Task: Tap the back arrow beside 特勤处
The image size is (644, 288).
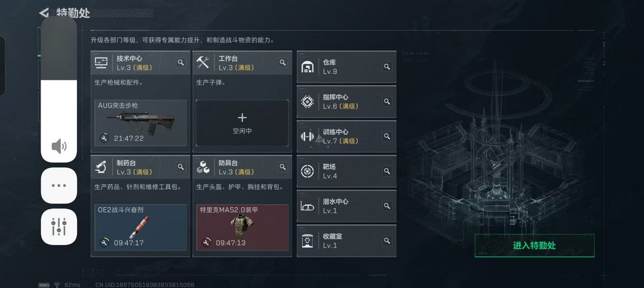Action: 44,13
